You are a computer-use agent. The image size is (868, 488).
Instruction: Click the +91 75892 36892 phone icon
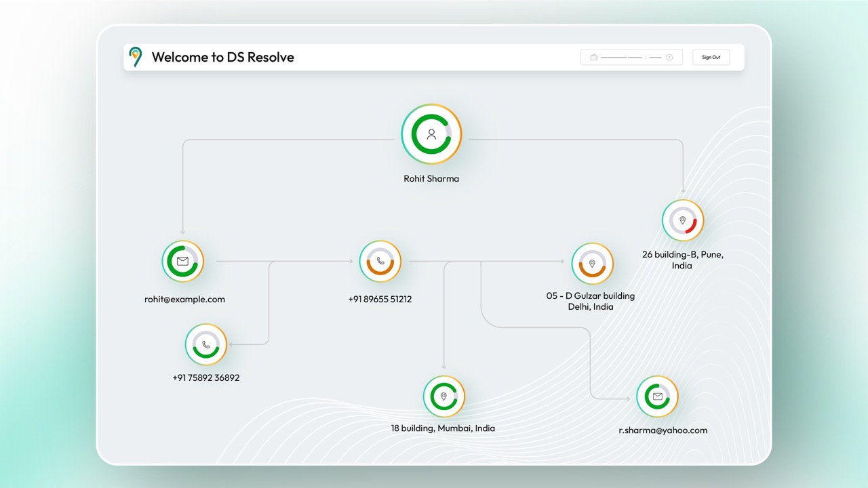coord(206,344)
